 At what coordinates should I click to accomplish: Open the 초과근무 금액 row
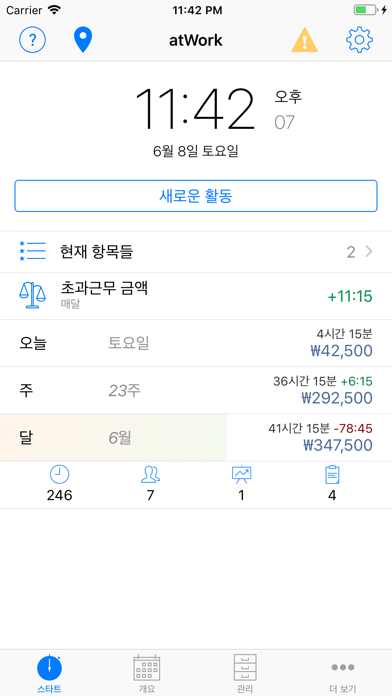pyautogui.click(x=196, y=296)
